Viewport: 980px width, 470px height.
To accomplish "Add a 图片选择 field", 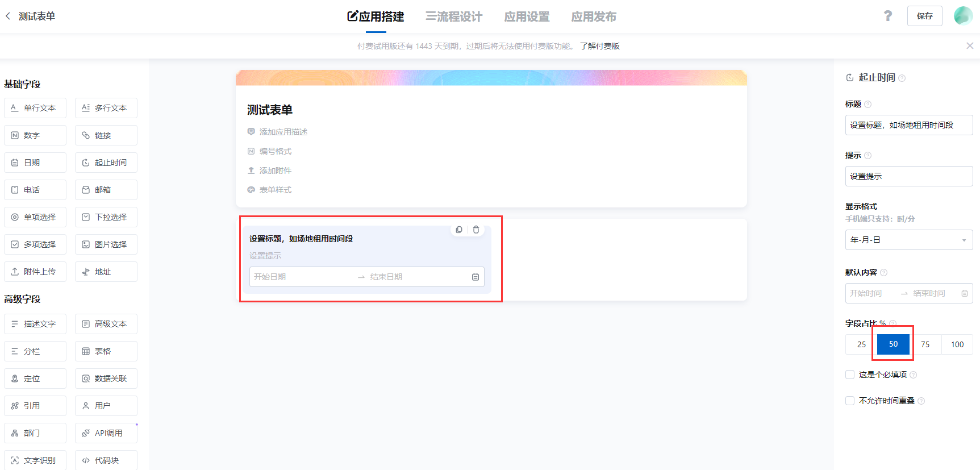I will 106,244.
